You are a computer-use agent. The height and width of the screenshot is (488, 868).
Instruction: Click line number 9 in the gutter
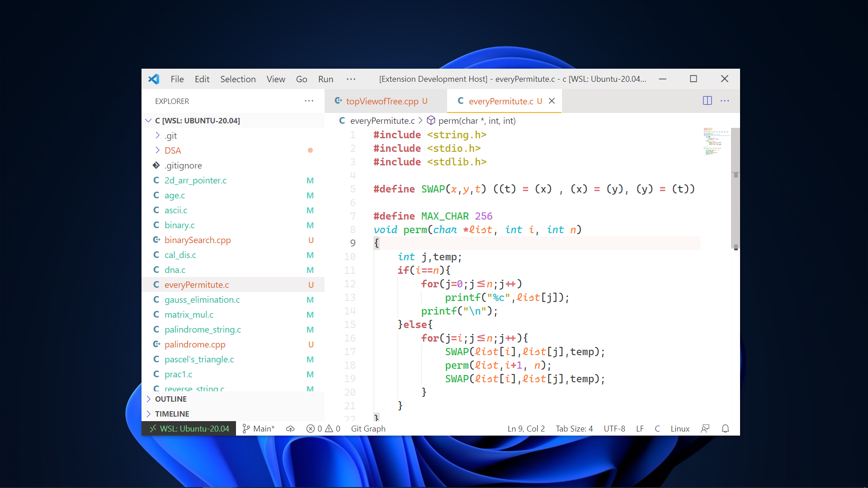point(353,243)
